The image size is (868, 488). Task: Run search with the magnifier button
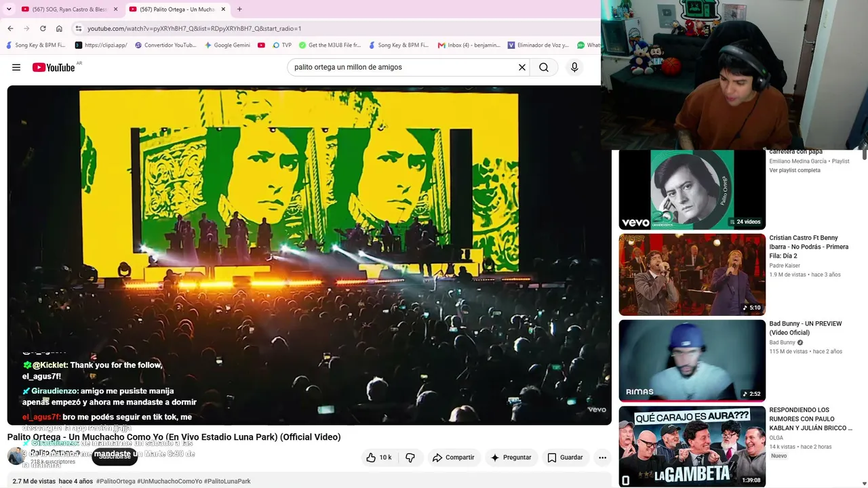(x=544, y=67)
